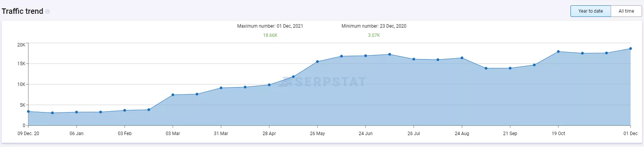The width and height of the screenshot is (644, 147).
Task: Click the data point above 24 Aug
Action: point(462,58)
